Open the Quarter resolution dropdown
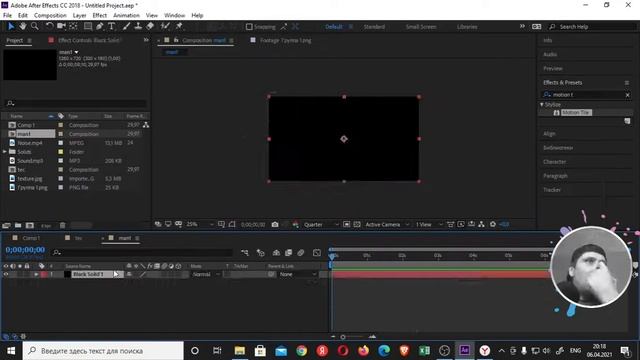 [x=321, y=224]
